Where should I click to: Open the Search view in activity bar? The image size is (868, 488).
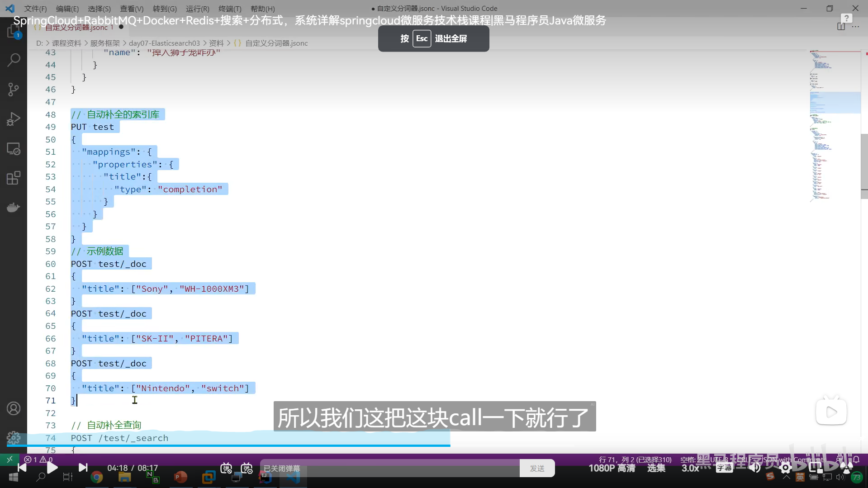tap(14, 60)
